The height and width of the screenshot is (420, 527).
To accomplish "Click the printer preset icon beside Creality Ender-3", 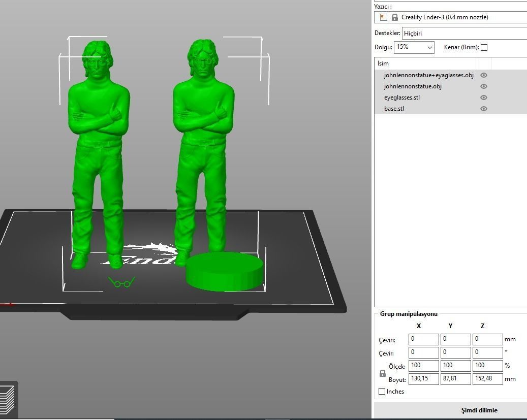I will (x=384, y=17).
